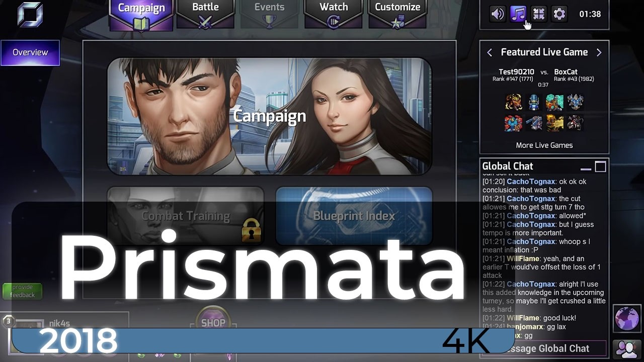Click the level 3 badge
The height and width of the screenshot is (362, 644).
point(8,321)
